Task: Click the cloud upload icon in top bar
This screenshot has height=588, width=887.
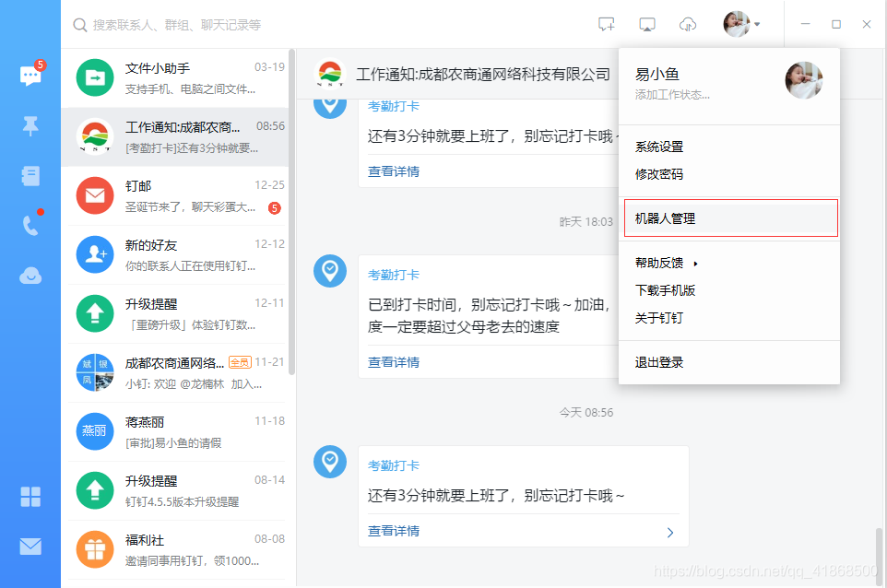Action: tap(687, 24)
